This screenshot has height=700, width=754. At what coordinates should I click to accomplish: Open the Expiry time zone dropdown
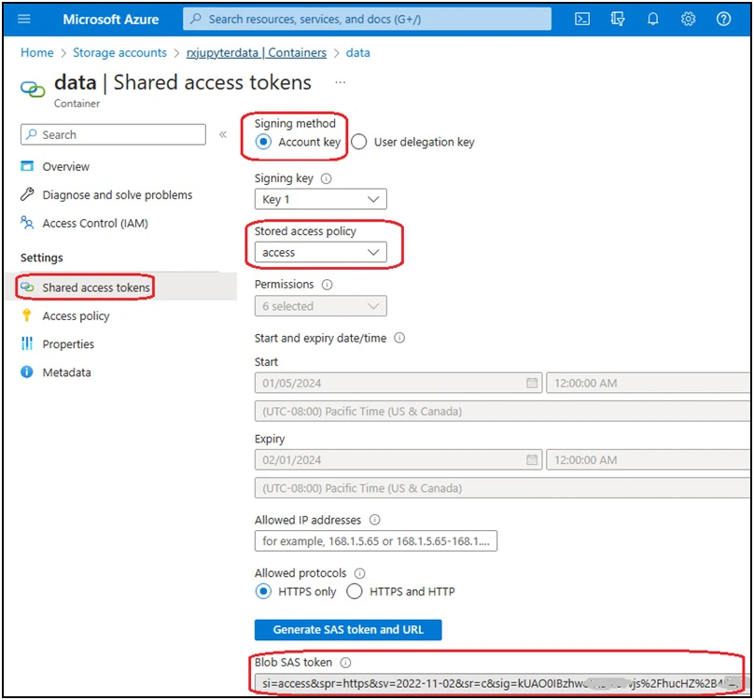click(503, 488)
